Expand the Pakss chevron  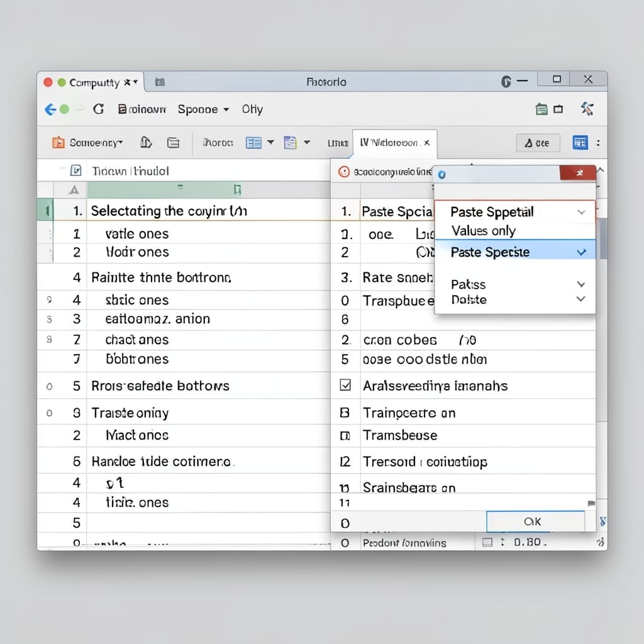pos(580,284)
